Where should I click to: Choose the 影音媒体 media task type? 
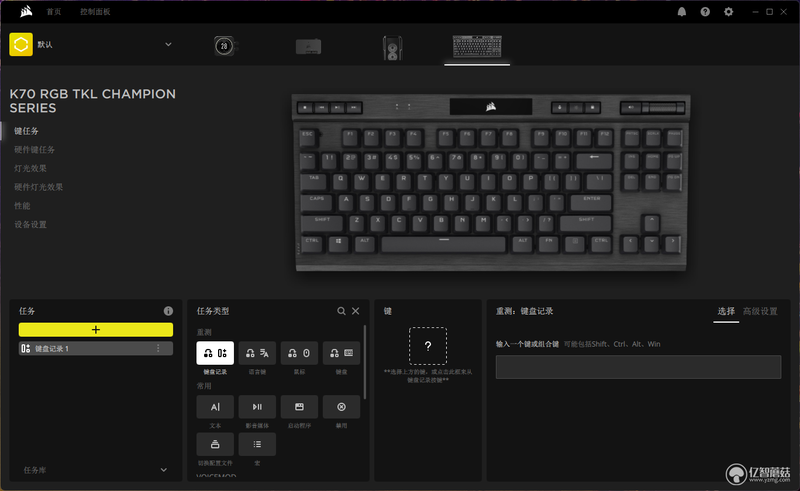coord(257,407)
